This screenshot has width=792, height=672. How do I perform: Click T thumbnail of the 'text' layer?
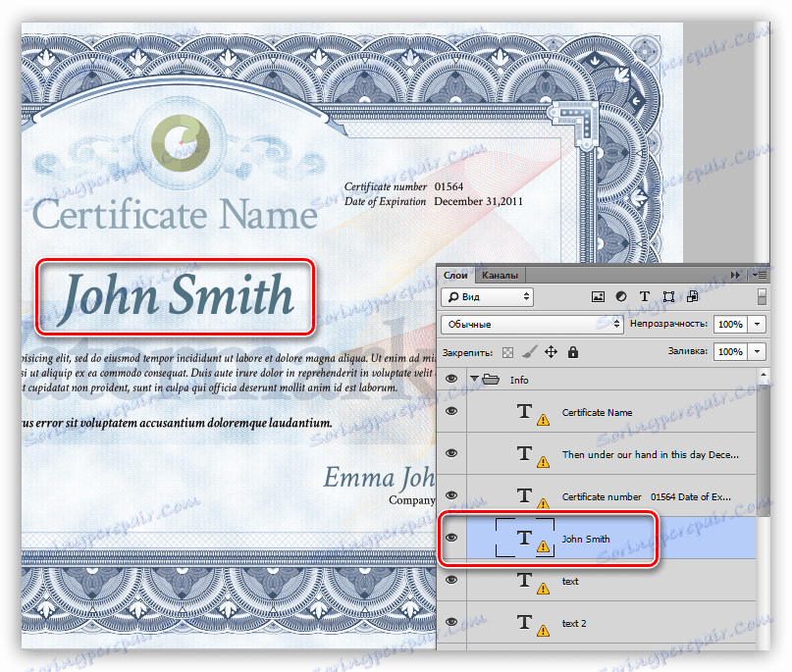pyautogui.click(x=525, y=580)
